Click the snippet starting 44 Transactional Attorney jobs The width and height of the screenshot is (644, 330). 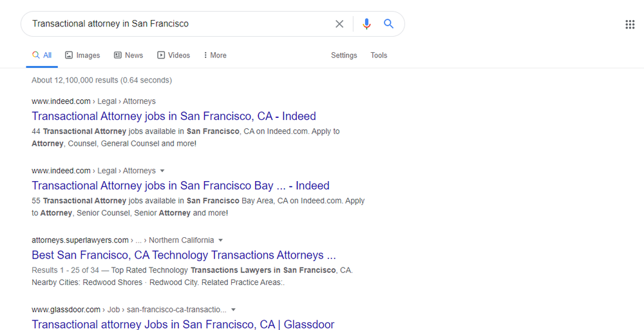[x=185, y=137]
